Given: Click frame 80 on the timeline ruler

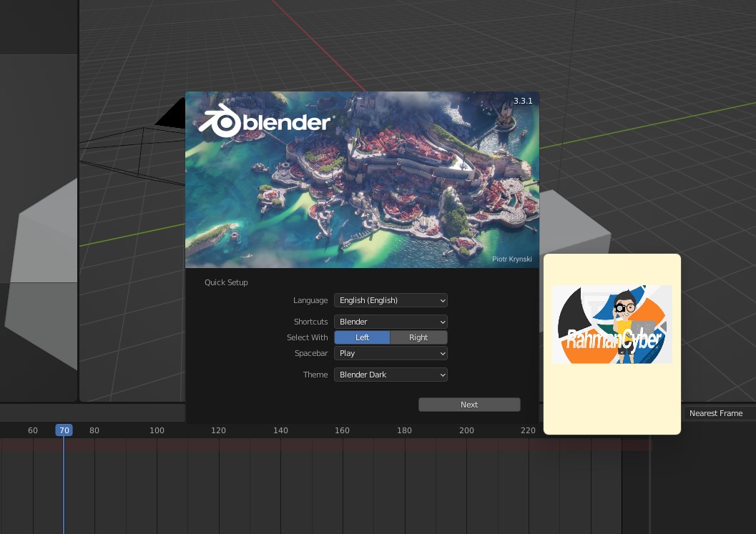Looking at the screenshot, I should (x=94, y=430).
